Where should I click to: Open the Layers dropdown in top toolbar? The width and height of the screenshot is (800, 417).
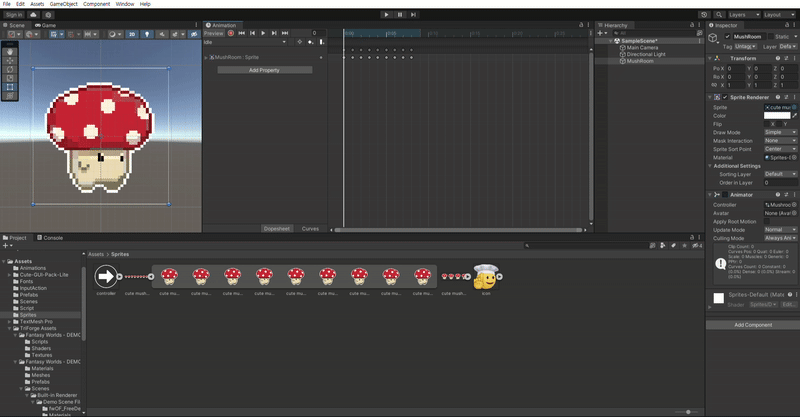744,15
